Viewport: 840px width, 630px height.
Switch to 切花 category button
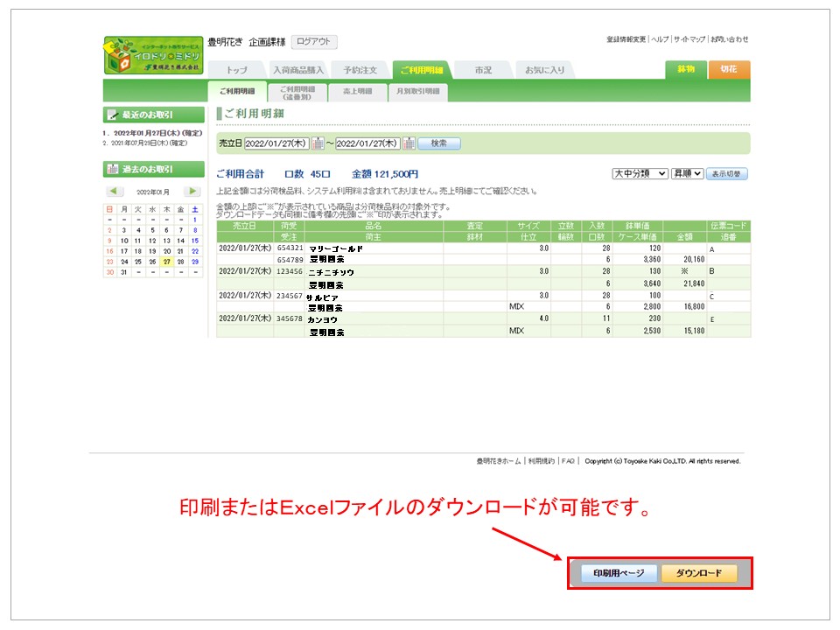729,69
